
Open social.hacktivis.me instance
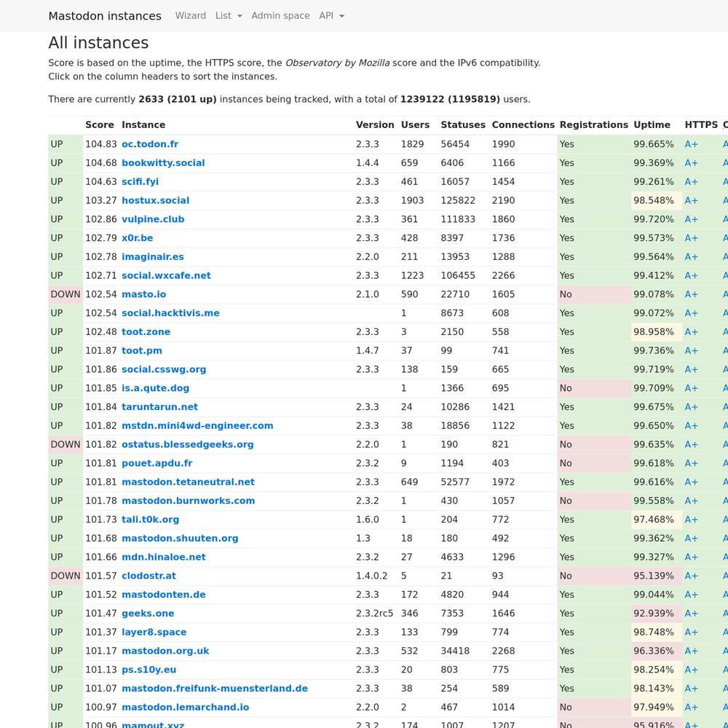click(170, 313)
